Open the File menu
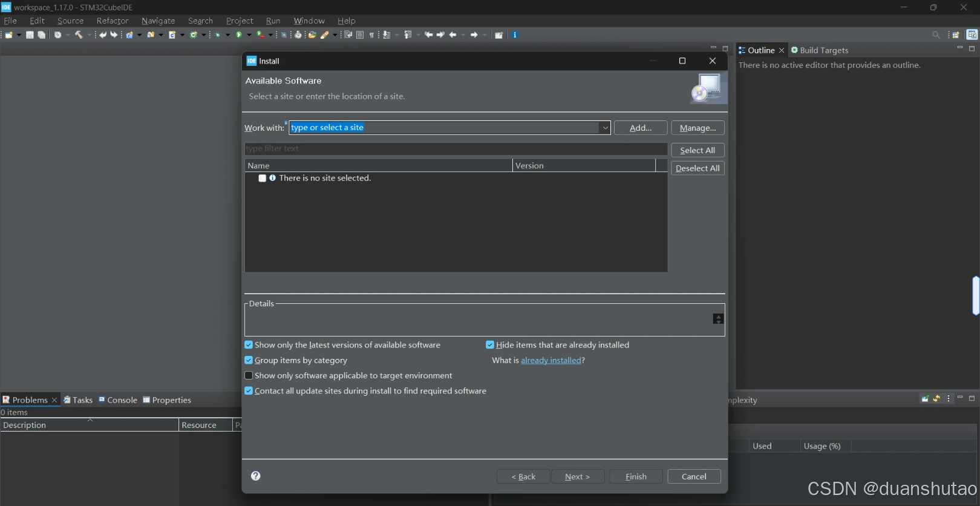The height and width of the screenshot is (506, 980). [10, 21]
